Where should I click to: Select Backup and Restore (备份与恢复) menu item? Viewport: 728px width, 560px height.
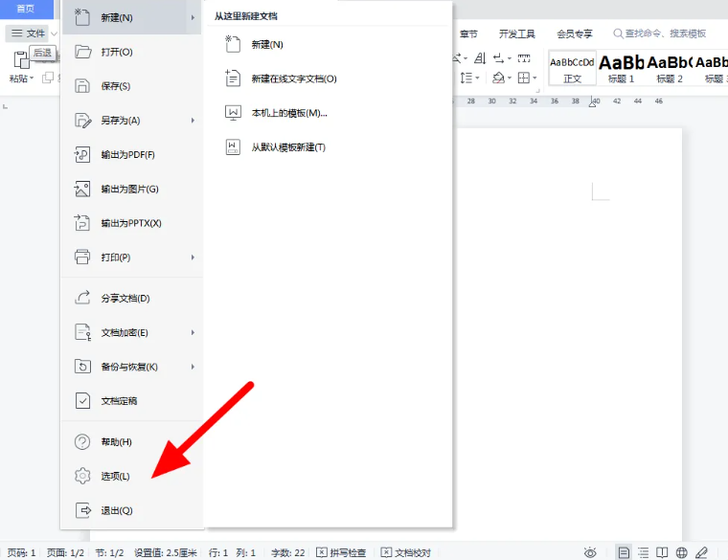(x=129, y=367)
